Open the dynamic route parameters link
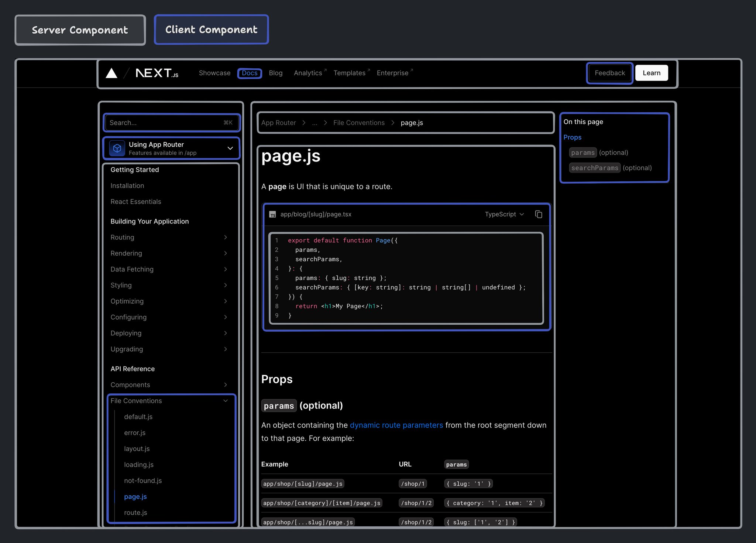 click(396, 425)
